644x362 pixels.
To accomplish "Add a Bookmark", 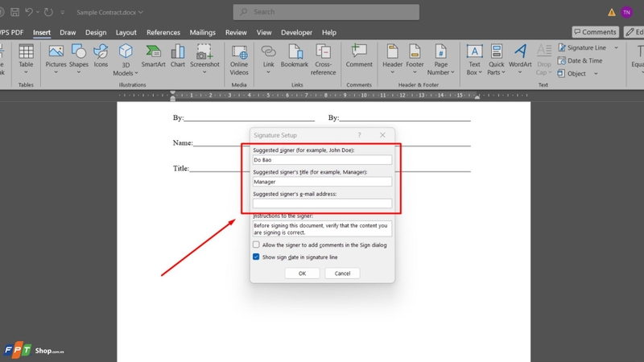I will pos(295,56).
